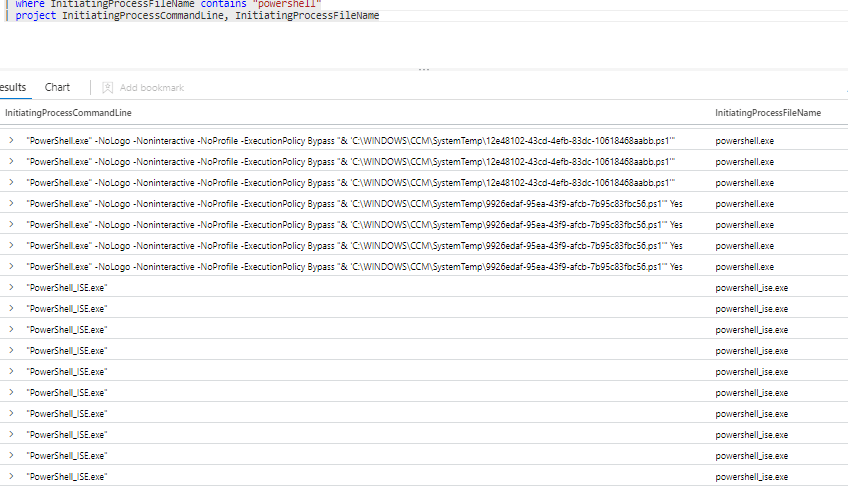Select powershell.exe file name in first row
This screenshot has height=491, width=848.
745,141
